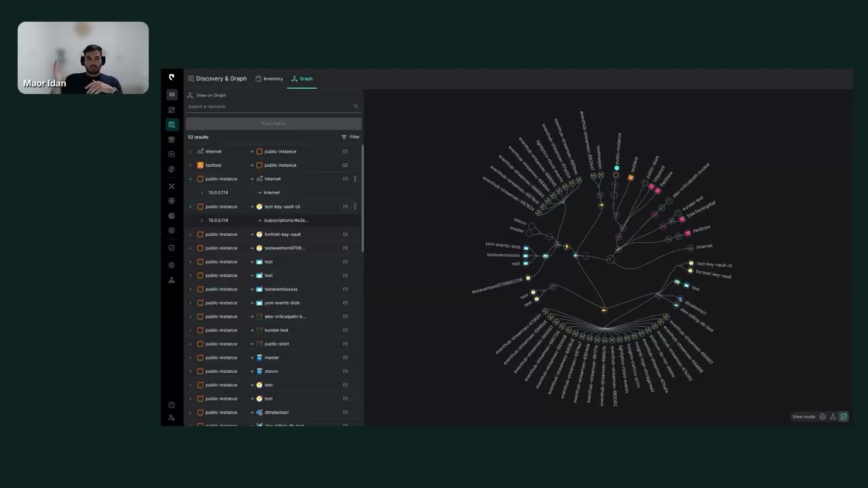The width and height of the screenshot is (868, 488).
Task: Expand the testtest row
Action: pos(190,165)
